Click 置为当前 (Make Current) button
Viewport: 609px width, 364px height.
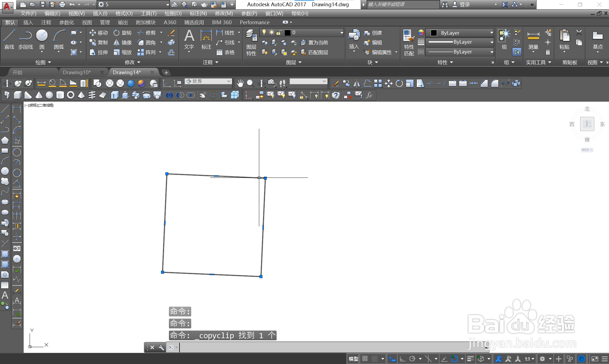314,42
